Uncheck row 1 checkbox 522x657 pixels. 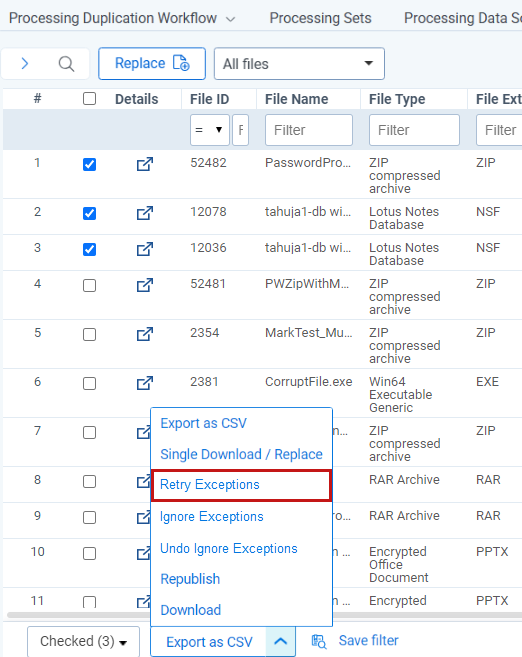tap(89, 164)
